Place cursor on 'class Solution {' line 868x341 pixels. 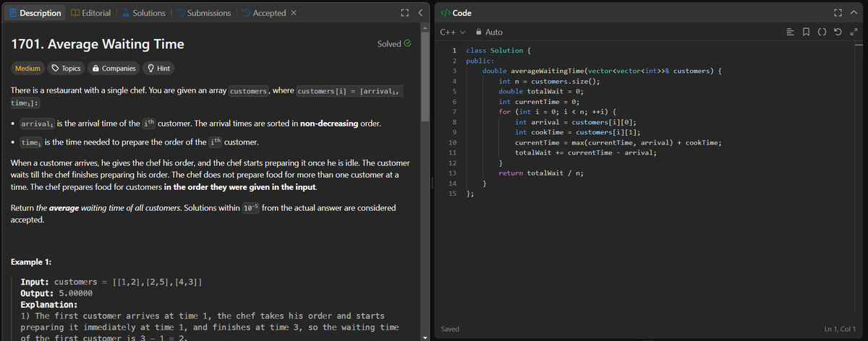(499, 51)
